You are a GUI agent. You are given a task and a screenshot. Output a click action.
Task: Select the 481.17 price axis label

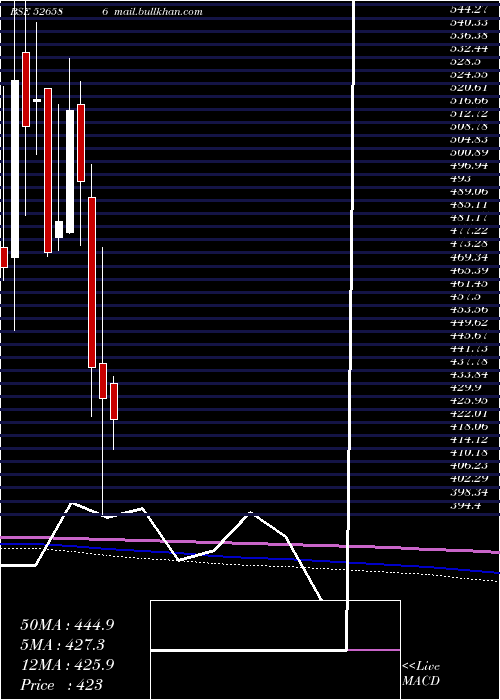coord(468,217)
